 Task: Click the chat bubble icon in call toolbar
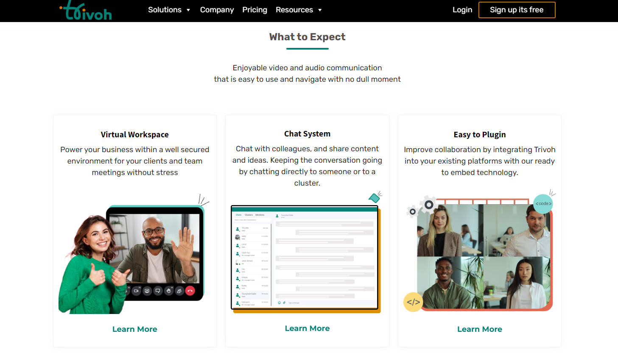[158, 291]
